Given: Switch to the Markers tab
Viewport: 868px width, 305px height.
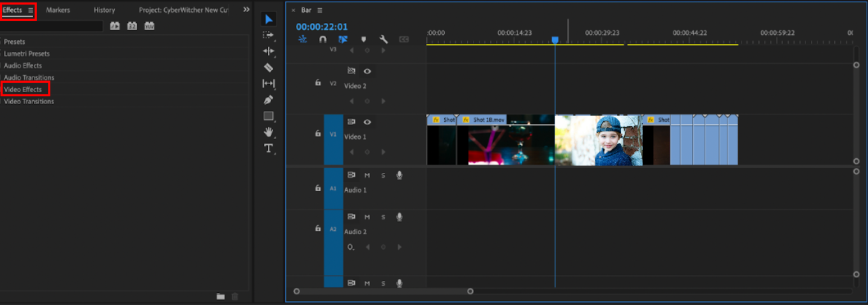Looking at the screenshot, I should tap(58, 10).
